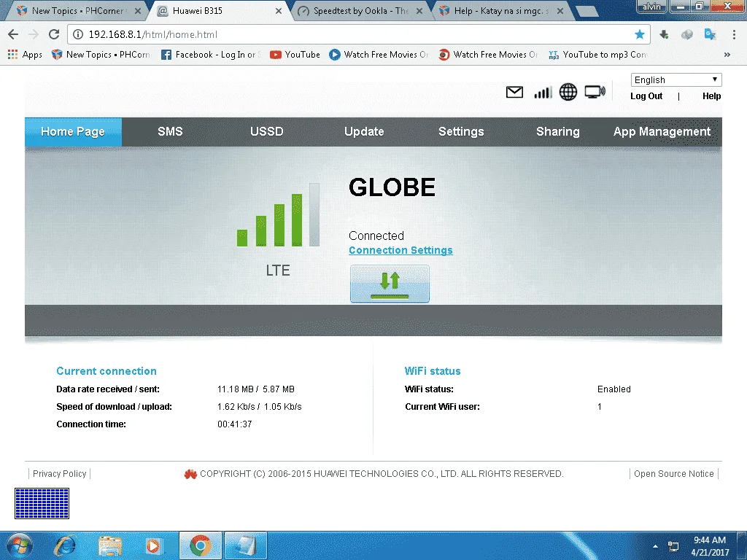Image resolution: width=747 pixels, height=560 pixels.
Task: Go to the Home Page tab
Action: (x=73, y=131)
